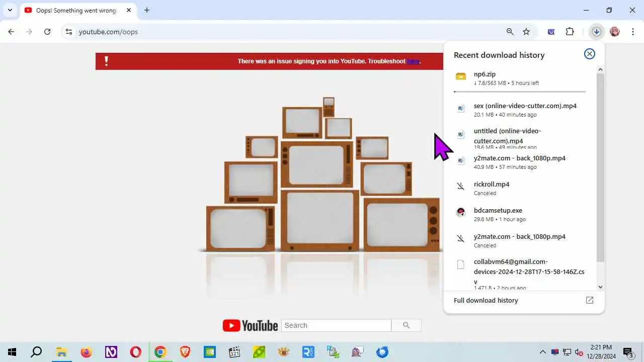Screen dimensions: 644x362
Task: Launch Opera from the taskbar
Action: click(x=135, y=352)
